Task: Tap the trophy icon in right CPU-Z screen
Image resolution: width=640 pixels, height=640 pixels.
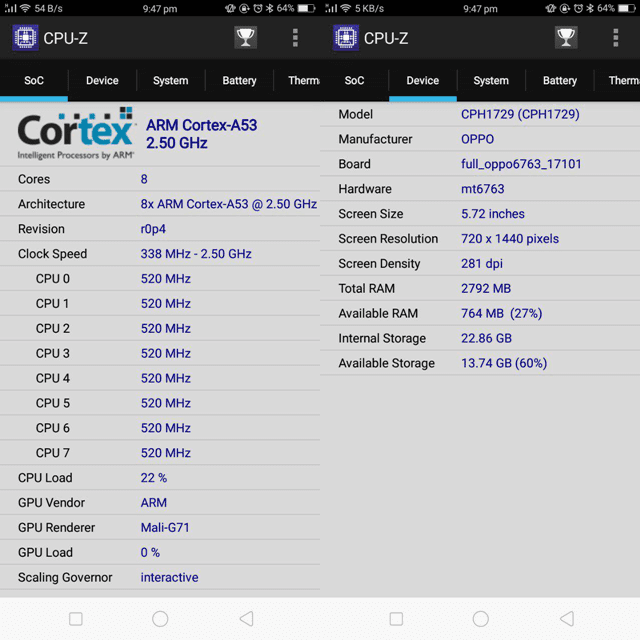Action: (566, 38)
